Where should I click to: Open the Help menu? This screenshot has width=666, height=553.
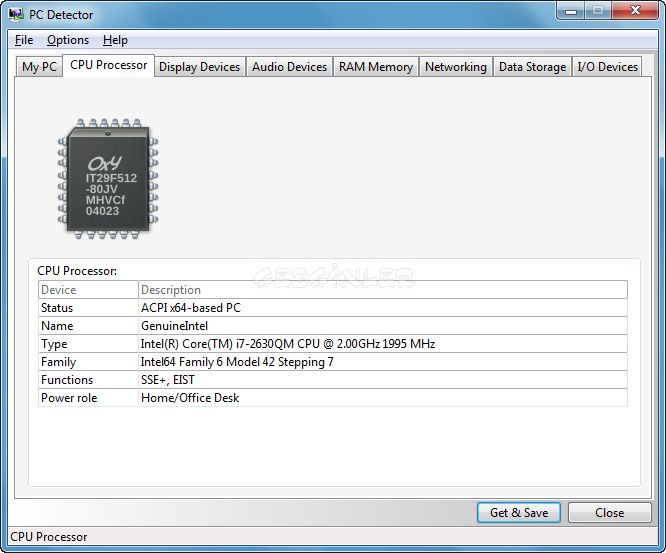pos(115,40)
